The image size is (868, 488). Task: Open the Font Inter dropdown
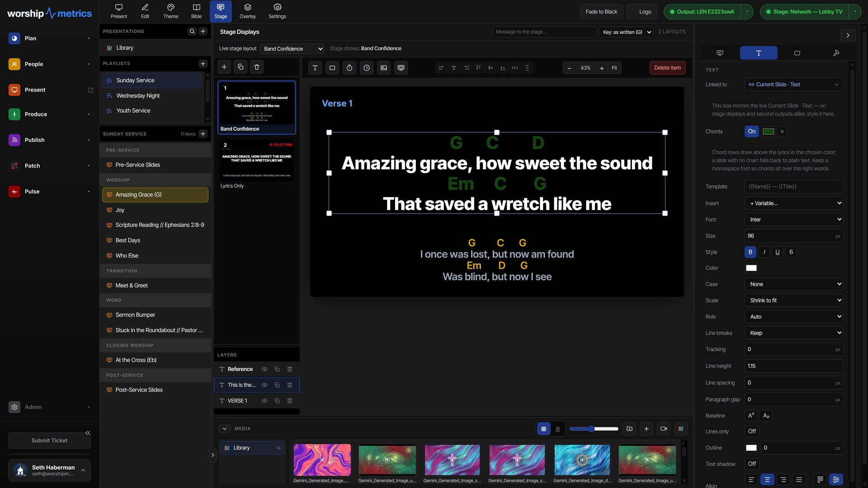[x=794, y=220]
